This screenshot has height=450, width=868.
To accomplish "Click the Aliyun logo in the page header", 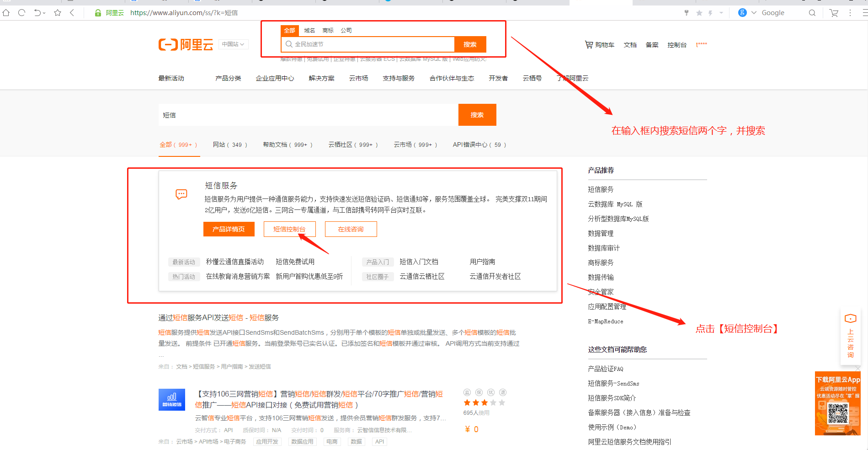I will (x=186, y=44).
